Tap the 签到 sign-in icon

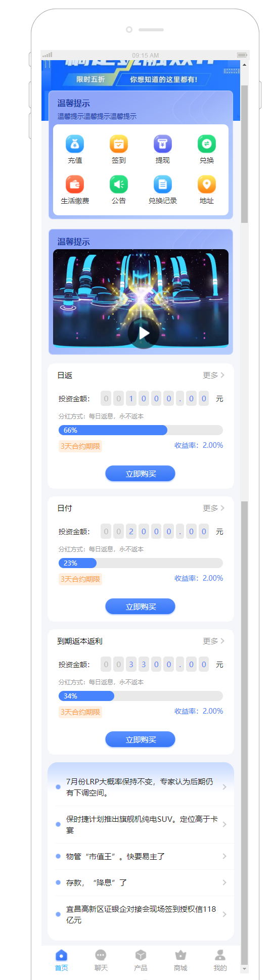(119, 144)
